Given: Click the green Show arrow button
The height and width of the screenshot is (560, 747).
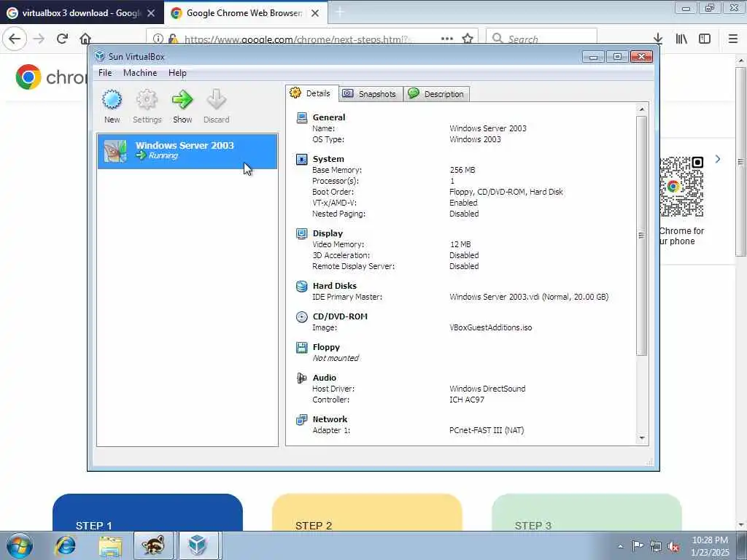Looking at the screenshot, I should coord(182,100).
